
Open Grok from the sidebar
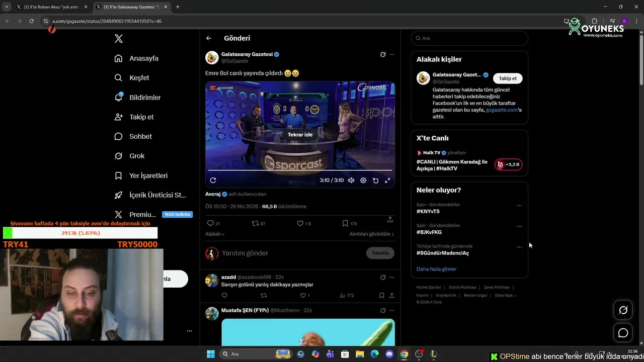pos(129,156)
